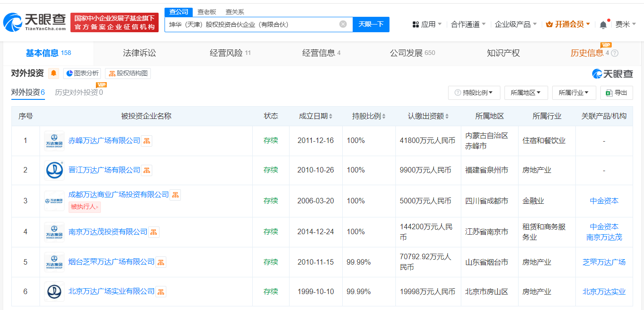Viewport: 644px width, 310px height.
Task: Open equity structure icon for 成都万达商业广场投资有限公司
Action: coord(175,195)
